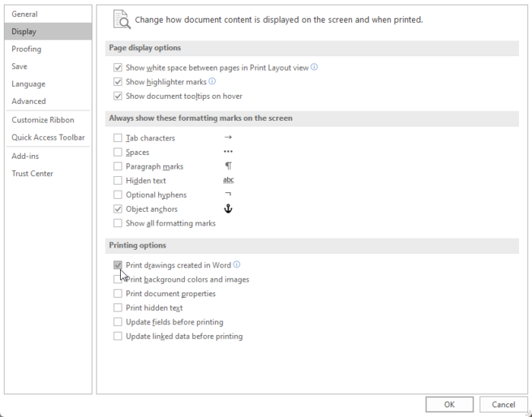Enable Print background colors and images
Viewport: 532px width, 417px height.
118,280
